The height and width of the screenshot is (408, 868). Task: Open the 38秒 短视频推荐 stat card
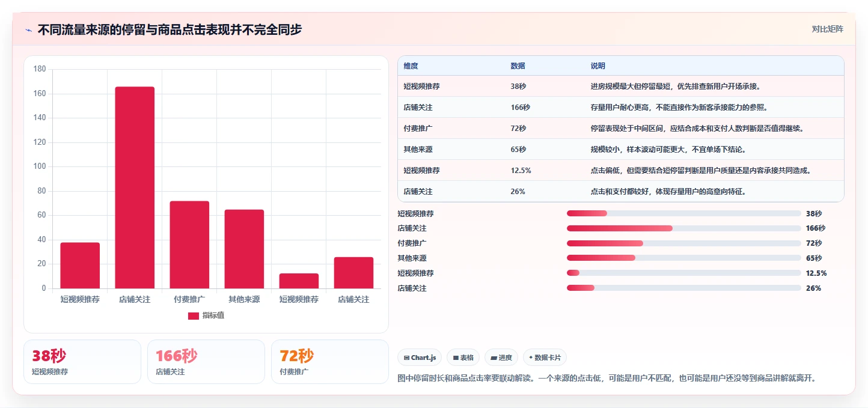[x=82, y=362]
